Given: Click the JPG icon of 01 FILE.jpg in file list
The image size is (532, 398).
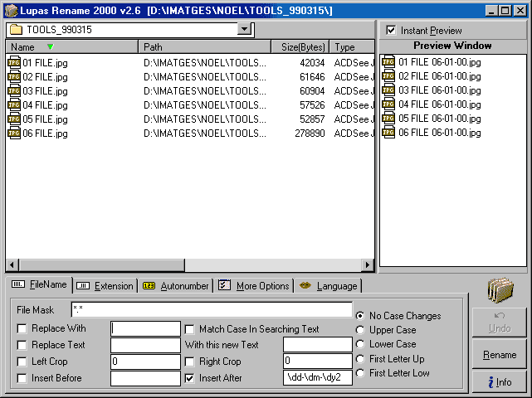Looking at the screenshot, I should point(14,63).
